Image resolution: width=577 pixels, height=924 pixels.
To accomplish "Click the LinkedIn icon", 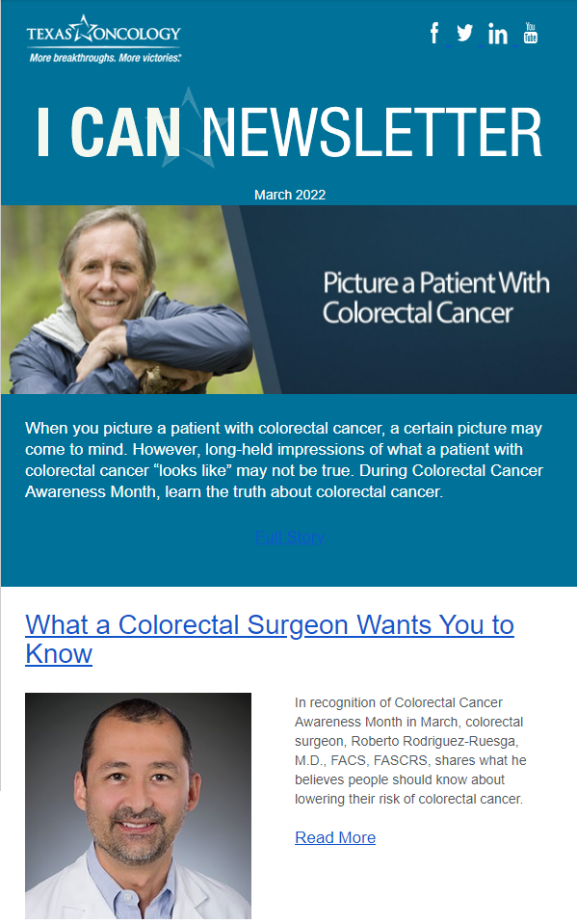I will coord(498,34).
